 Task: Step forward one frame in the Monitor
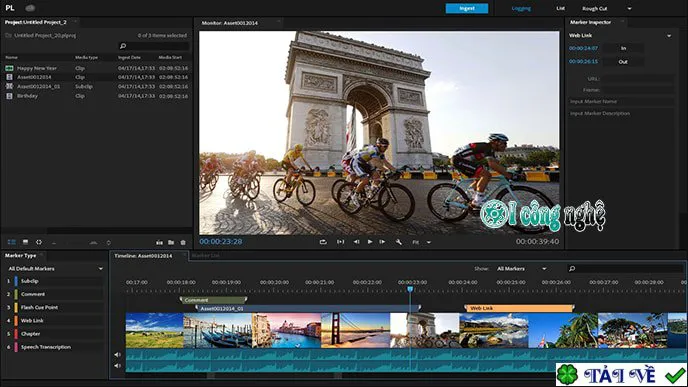(x=382, y=242)
